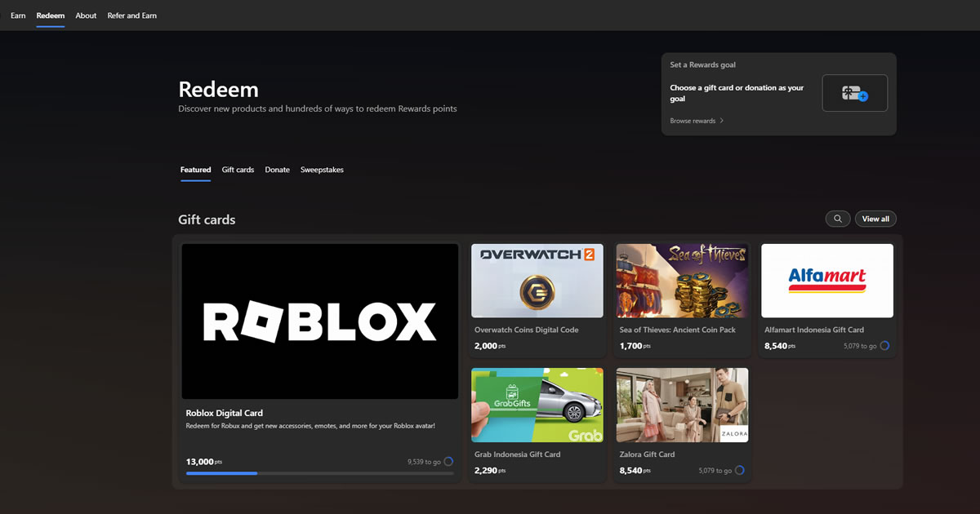Open the Zalora card thumbnail
Screen dimensions: 980x514
click(x=682, y=405)
